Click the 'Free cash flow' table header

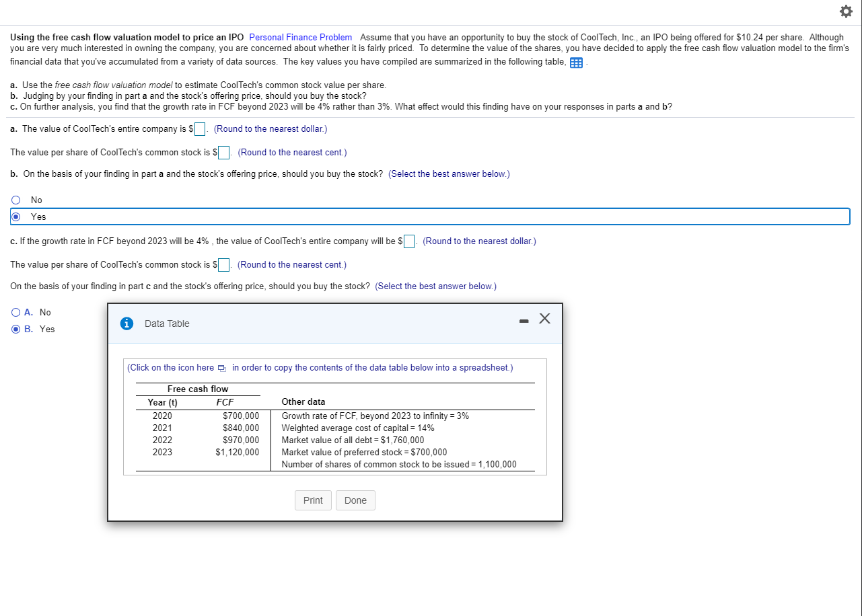pyautogui.click(x=198, y=389)
